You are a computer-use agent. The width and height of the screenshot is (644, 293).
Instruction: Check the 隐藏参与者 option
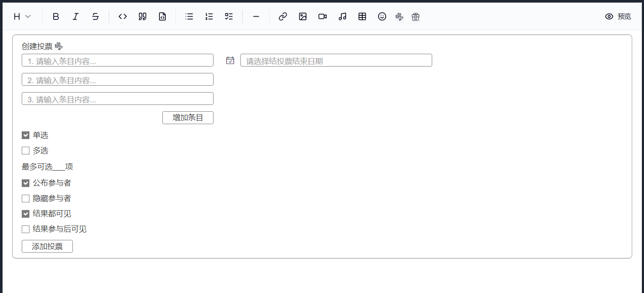pos(26,198)
